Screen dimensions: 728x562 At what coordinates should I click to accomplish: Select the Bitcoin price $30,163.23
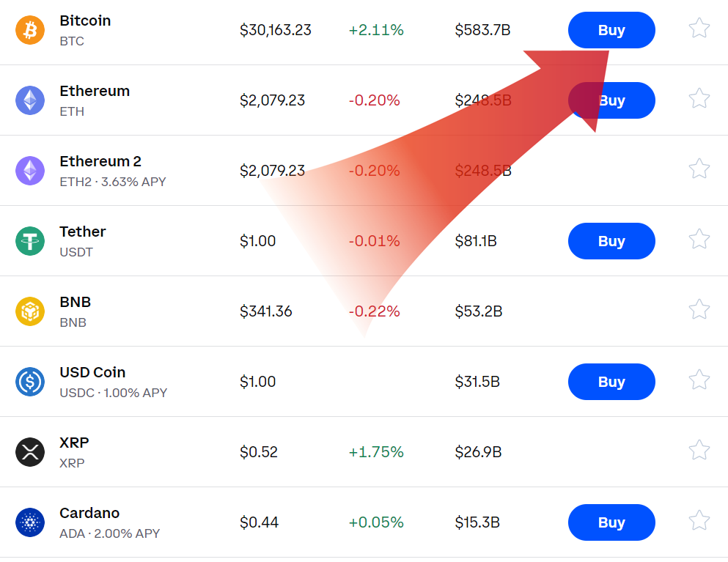(x=275, y=30)
